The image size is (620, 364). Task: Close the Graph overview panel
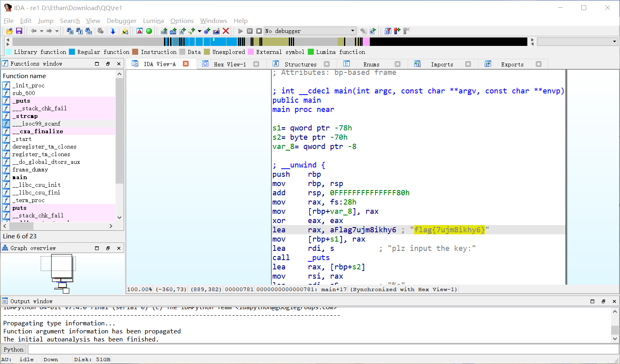pyautogui.click(x=119, y=248)
